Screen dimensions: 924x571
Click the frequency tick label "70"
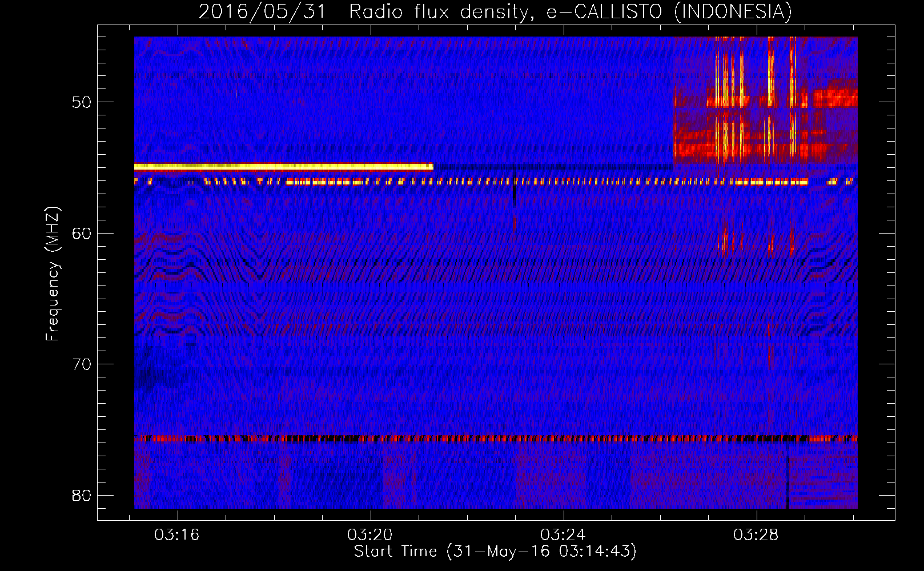(82, 364)
